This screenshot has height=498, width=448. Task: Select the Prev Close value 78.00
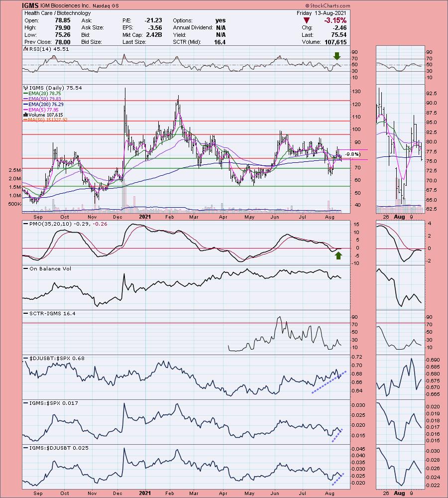(63, 42)
